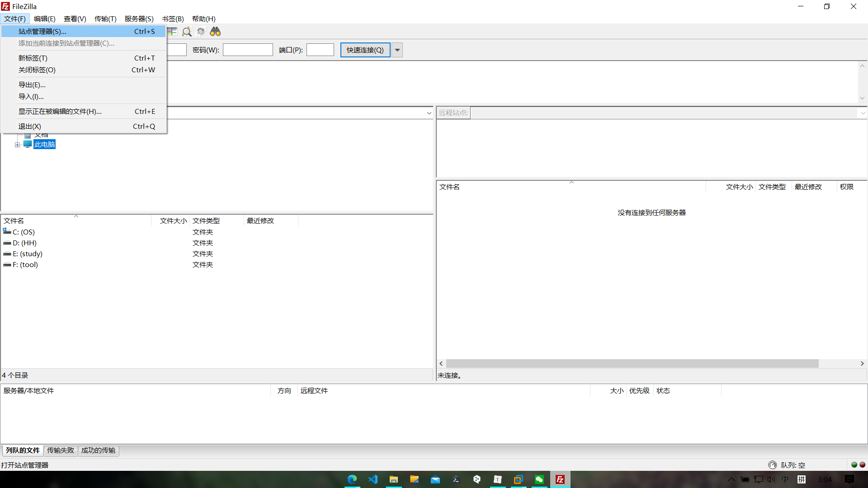The image size is (868, 488).
Task: Open Microsoft Edge from taskbar
Action: [x=352, y=479]
